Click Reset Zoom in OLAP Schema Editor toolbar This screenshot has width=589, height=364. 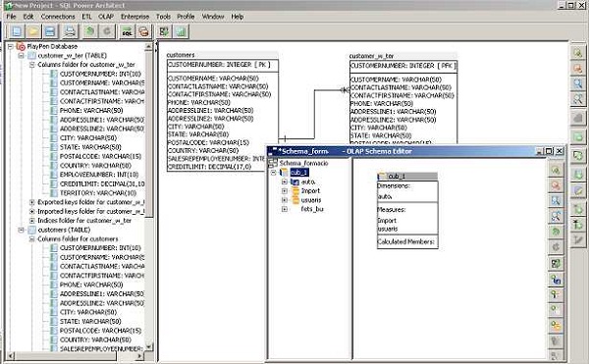(556, 201)
